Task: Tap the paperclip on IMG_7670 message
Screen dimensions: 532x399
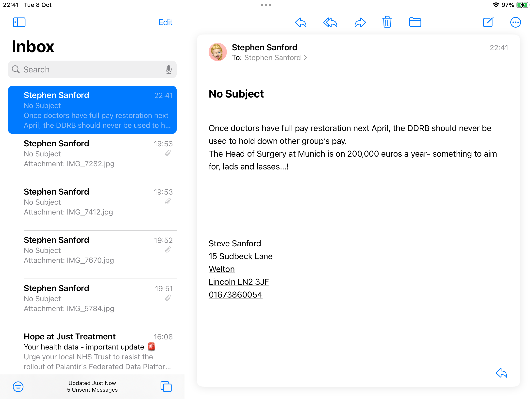Action: [x=168, y=250]
